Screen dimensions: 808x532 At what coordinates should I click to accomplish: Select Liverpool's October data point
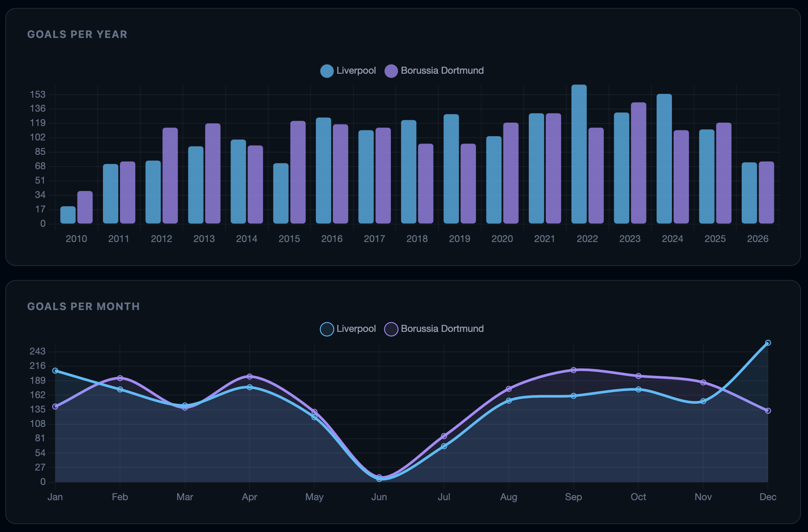(638, 389)
